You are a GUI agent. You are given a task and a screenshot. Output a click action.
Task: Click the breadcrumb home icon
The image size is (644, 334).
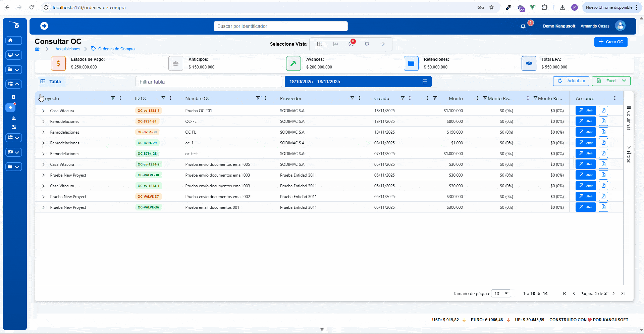(x=37, y=49)
